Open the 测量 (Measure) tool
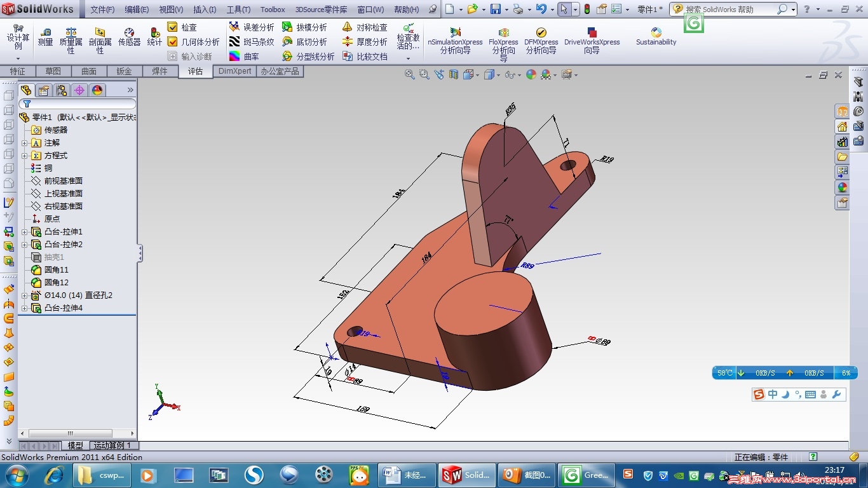This screenshot has width=868, height=488. 45,37
